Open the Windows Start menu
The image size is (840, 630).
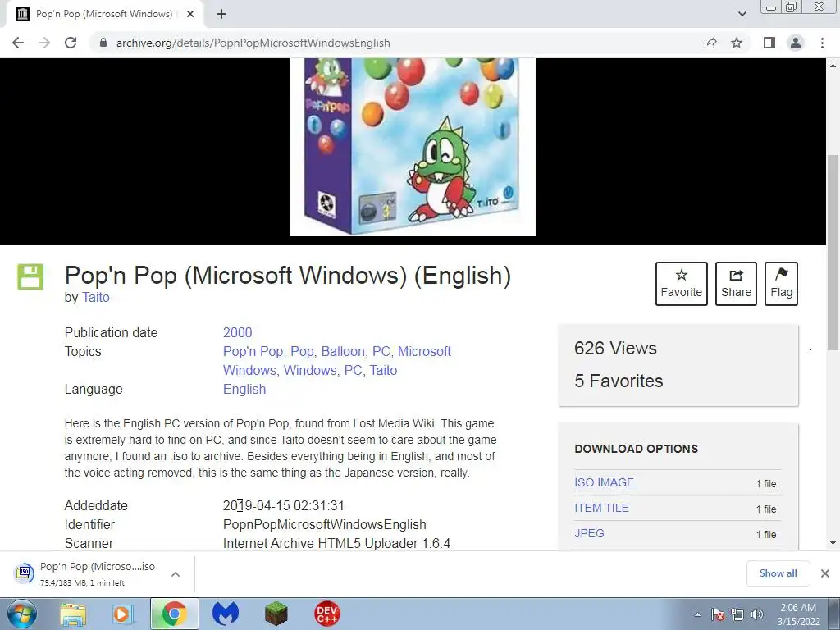coord(22,614)
